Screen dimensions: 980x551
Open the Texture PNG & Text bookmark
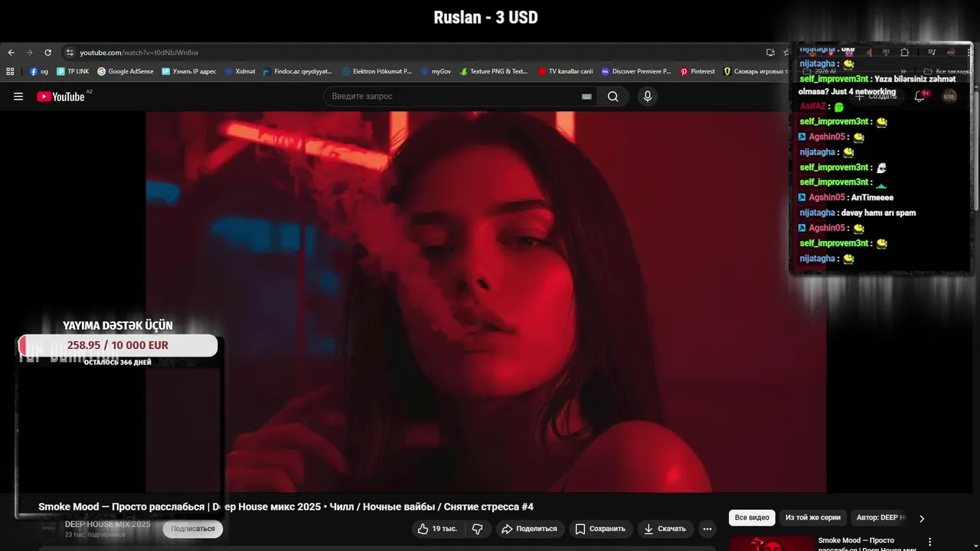(494, 71)
